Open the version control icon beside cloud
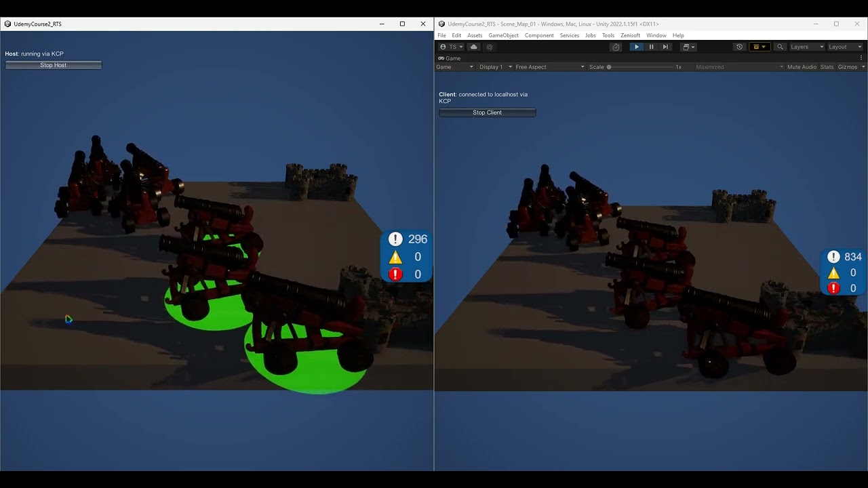Screen dimensions: 868x488 click(x=490, y=47)
